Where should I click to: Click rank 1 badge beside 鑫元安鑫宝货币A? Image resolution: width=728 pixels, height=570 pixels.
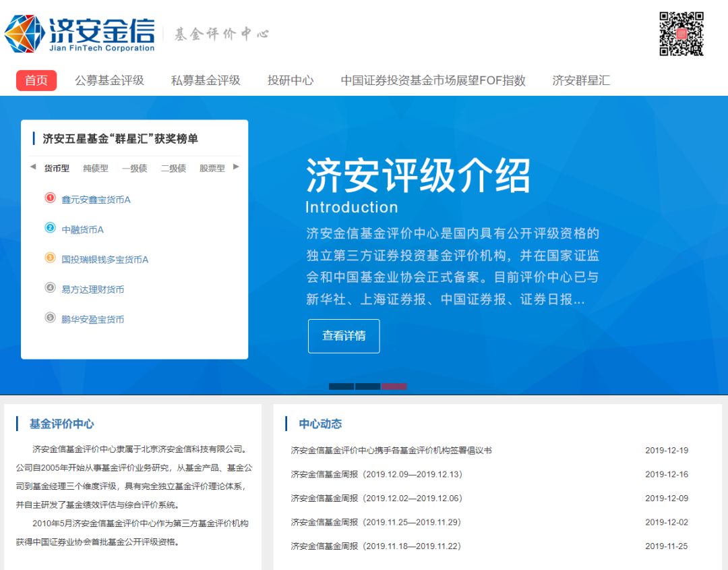coord(50,198)
